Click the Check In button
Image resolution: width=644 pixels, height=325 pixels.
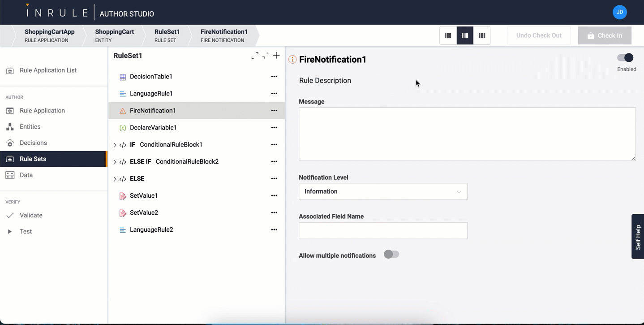click(x=605, y=35)
